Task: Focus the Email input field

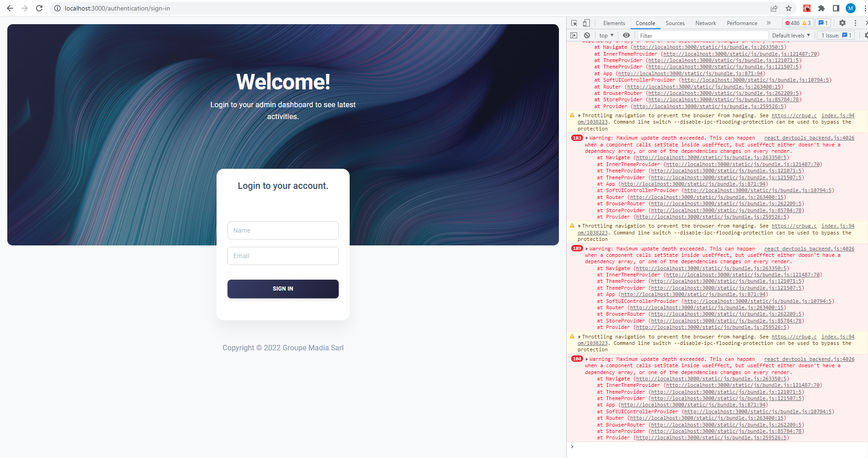Action: pos(283,256)
